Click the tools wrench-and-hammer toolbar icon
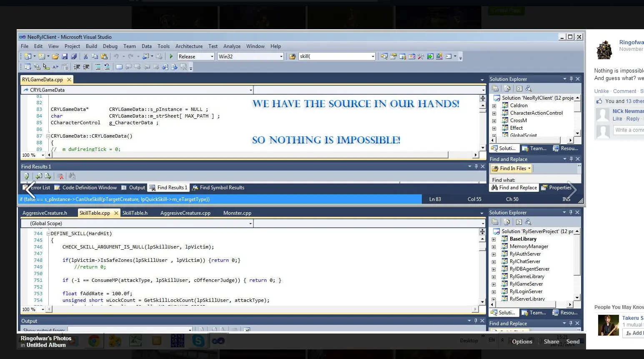Image resolution: width=644 pixels, height=359 pixels. [x=421, y=56]
